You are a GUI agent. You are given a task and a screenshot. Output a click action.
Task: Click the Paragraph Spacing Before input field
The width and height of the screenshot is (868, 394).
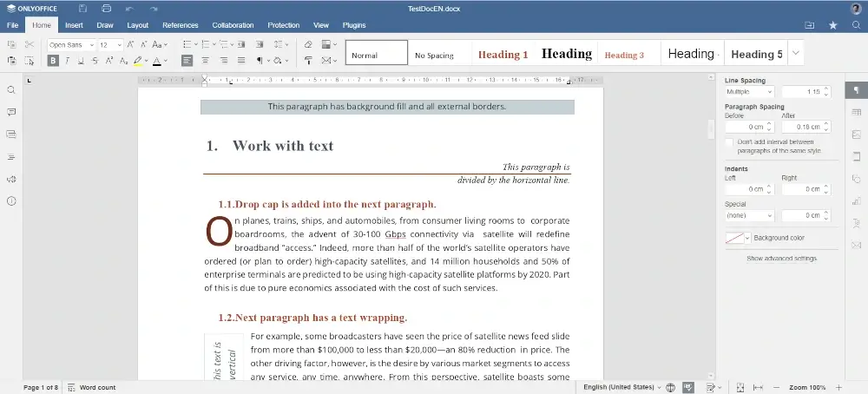coord(749,127)
